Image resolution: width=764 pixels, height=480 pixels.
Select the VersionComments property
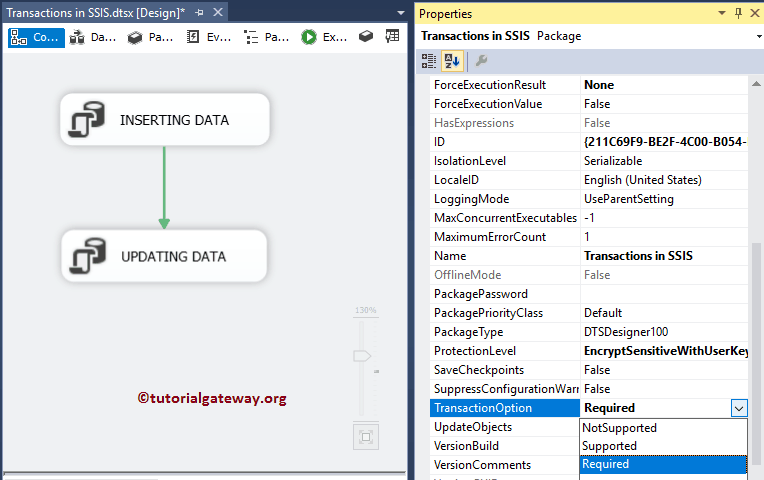pyautogui.click(x=505, y=465)
